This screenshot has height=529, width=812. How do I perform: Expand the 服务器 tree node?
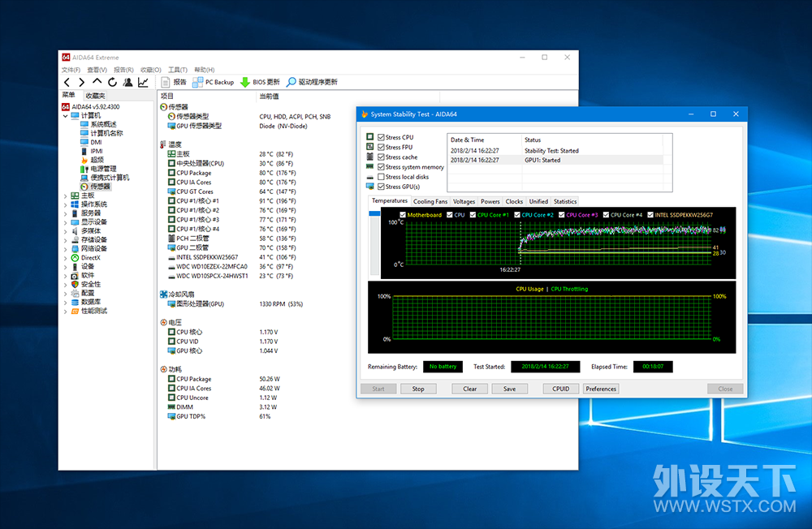[x=65, y=213]
